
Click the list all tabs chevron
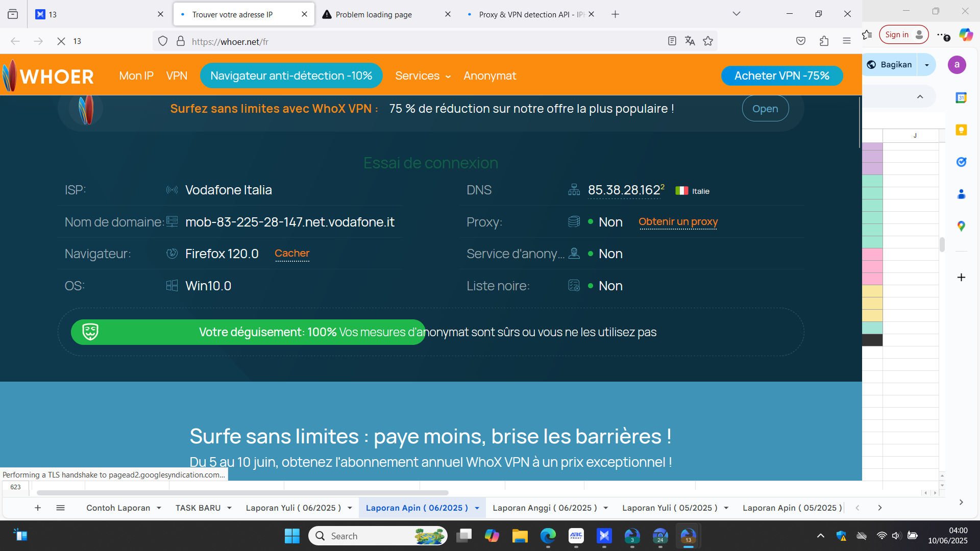[x=736, y=14]
